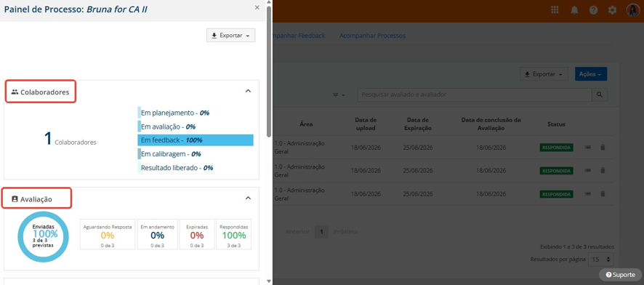
Task: Delete the first evaluation row via trash icon
Action: [x=603, y=148]
